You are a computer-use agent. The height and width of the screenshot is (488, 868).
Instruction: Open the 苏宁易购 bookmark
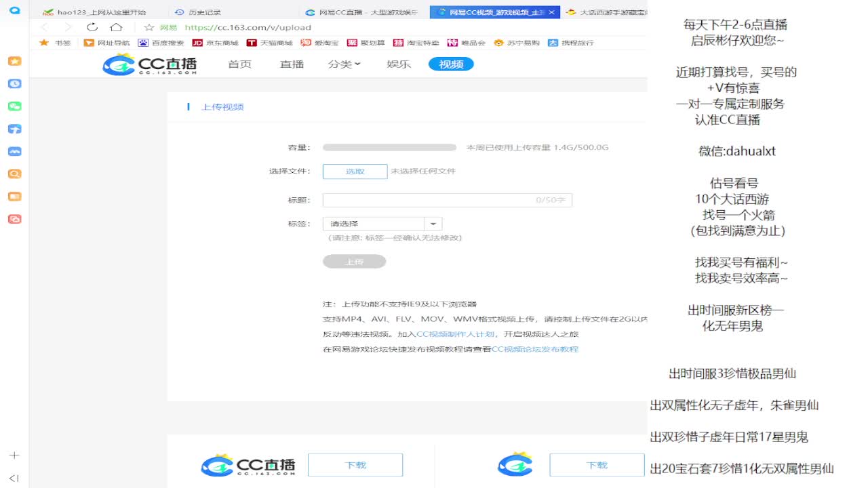coord(517,43)
